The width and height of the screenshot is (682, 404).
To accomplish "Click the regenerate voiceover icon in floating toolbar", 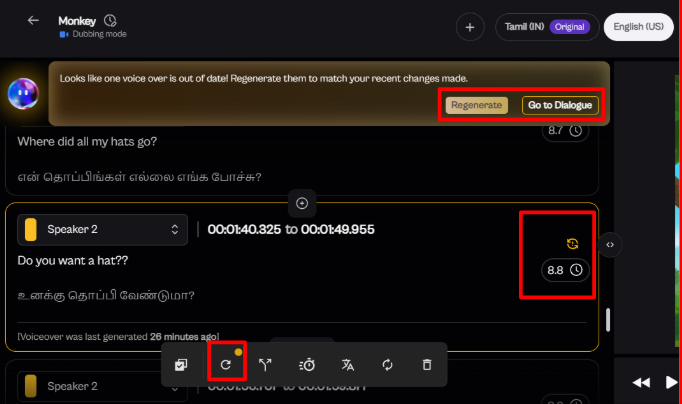I will point(226,366).
